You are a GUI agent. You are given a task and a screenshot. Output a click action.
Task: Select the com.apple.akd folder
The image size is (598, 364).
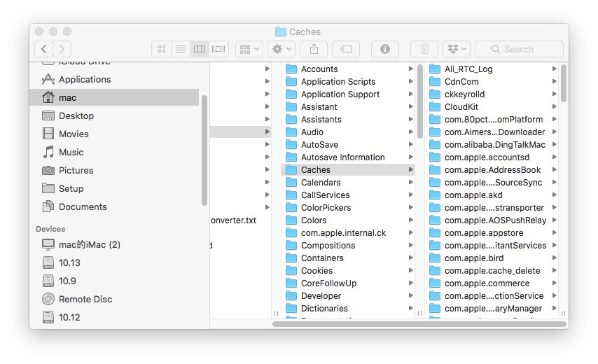(x=492, y=195)
